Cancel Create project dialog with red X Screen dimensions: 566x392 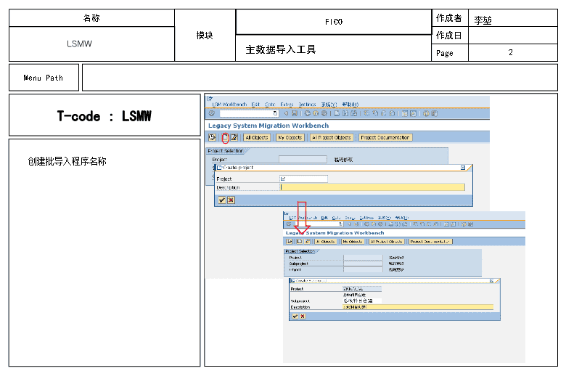231,200
